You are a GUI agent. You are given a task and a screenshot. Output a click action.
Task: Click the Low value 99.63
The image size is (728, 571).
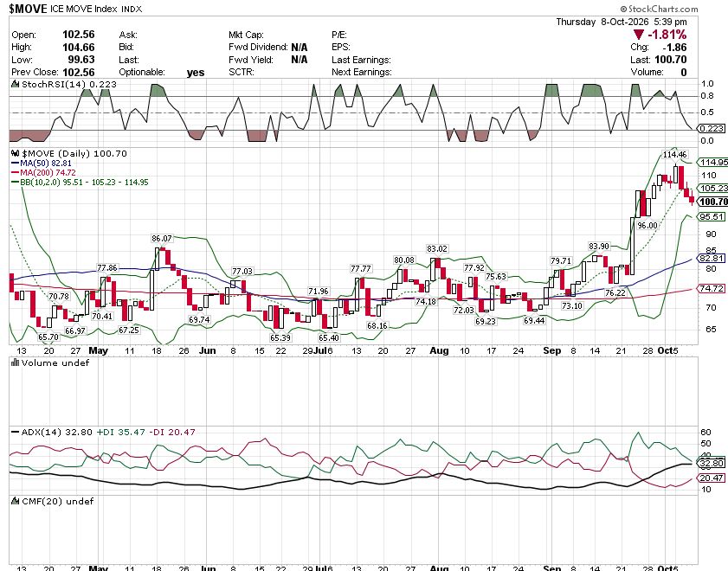tap(81, 60)
